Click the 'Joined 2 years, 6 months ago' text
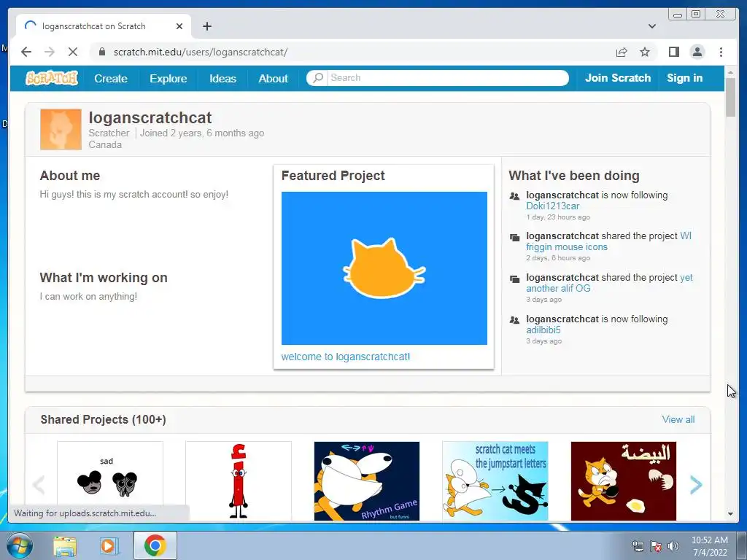The height and width of the screenshot is (560, 747). click(x=202, y=133)
